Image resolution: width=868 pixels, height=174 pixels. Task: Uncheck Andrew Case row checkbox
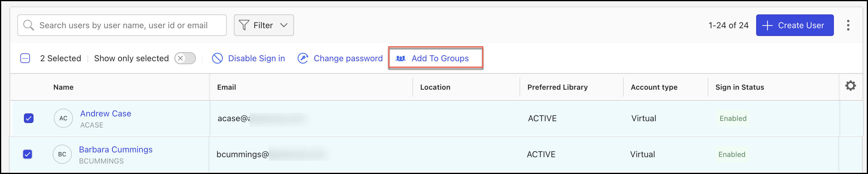tap(29, 118)
